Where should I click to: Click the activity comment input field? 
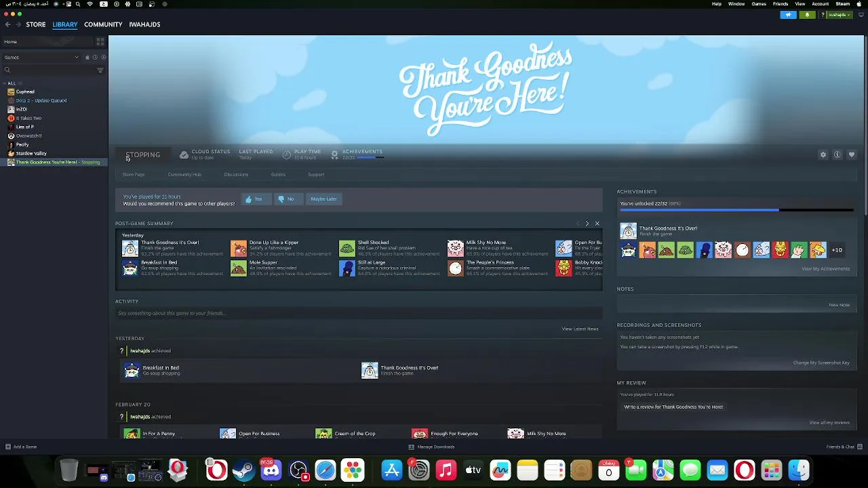(x=359, y=313)
